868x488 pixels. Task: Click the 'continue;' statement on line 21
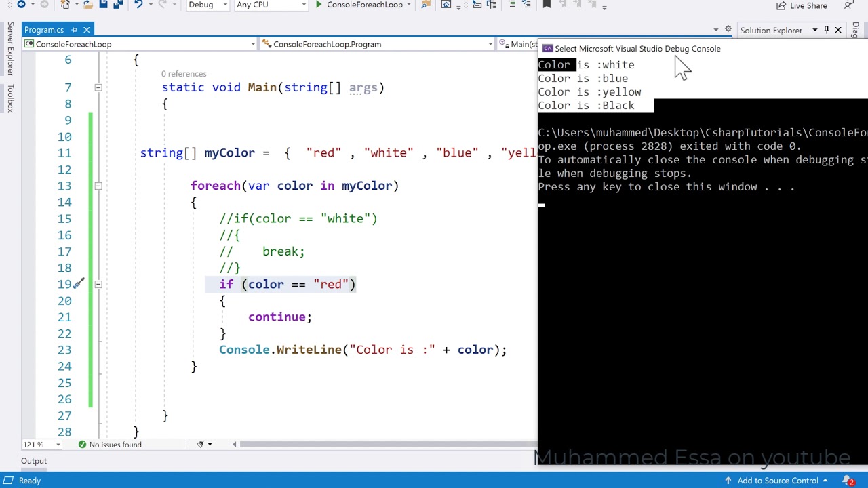(280, 317)
